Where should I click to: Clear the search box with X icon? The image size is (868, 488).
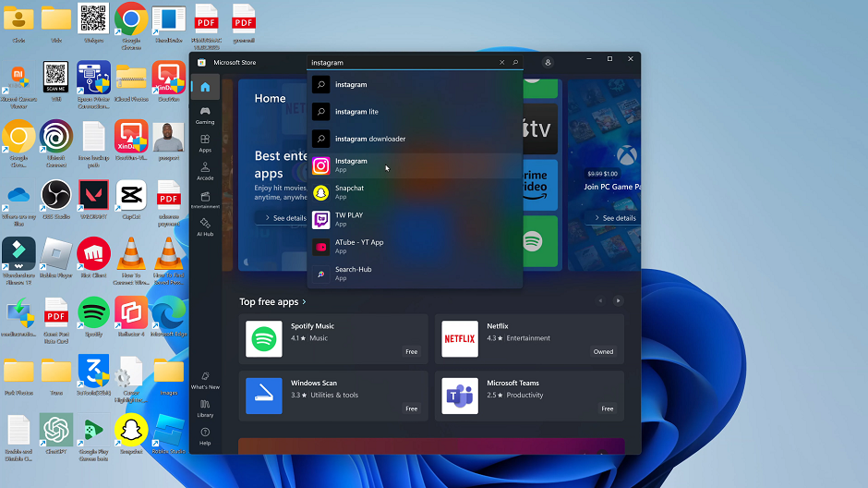point(501,63)
